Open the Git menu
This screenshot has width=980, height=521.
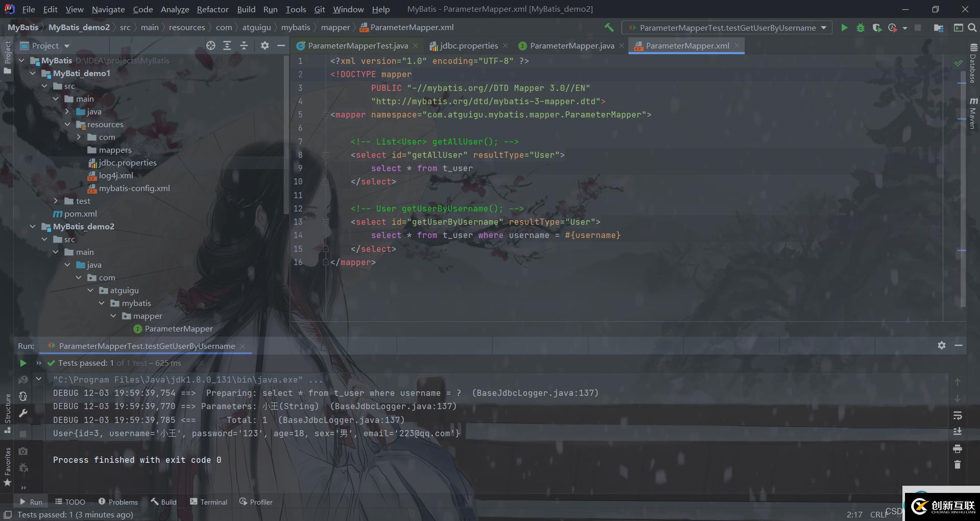[320, 9]
